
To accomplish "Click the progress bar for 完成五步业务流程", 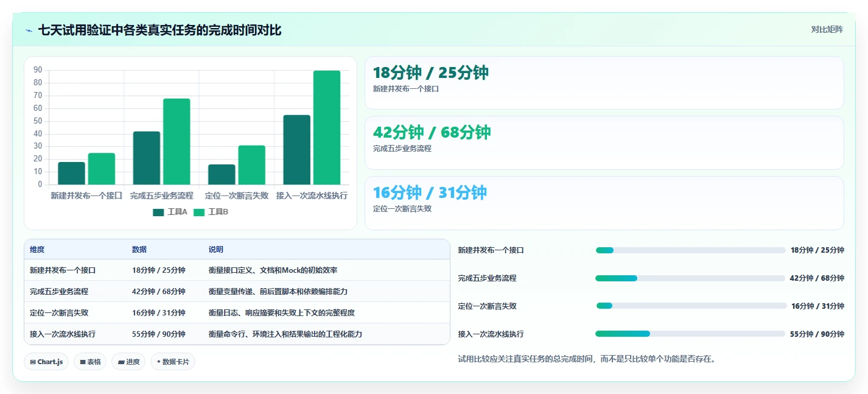I will click(690, 278).
